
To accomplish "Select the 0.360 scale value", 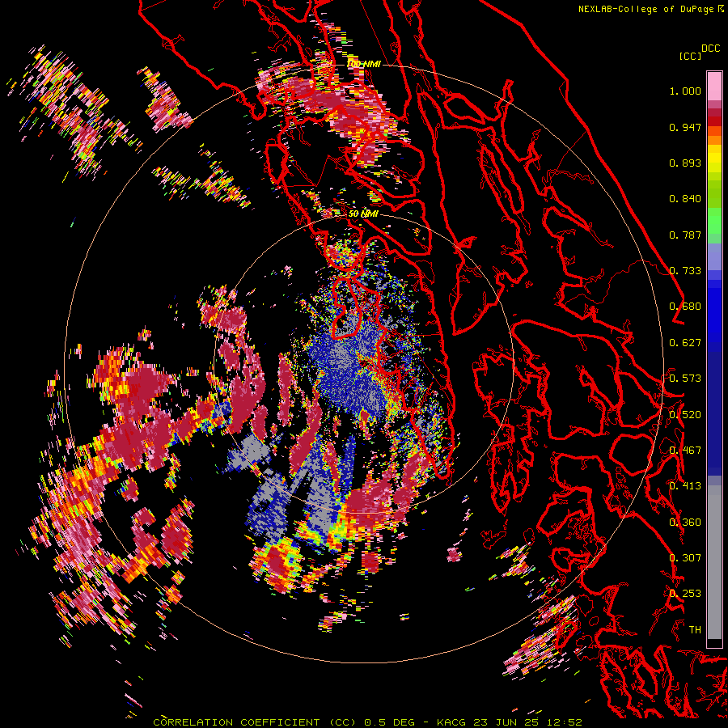I will pos(685,523).
